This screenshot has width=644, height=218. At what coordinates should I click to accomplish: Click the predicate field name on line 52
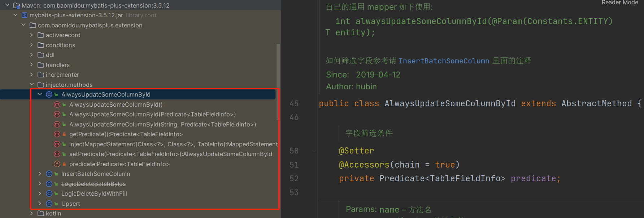(534, 178)
